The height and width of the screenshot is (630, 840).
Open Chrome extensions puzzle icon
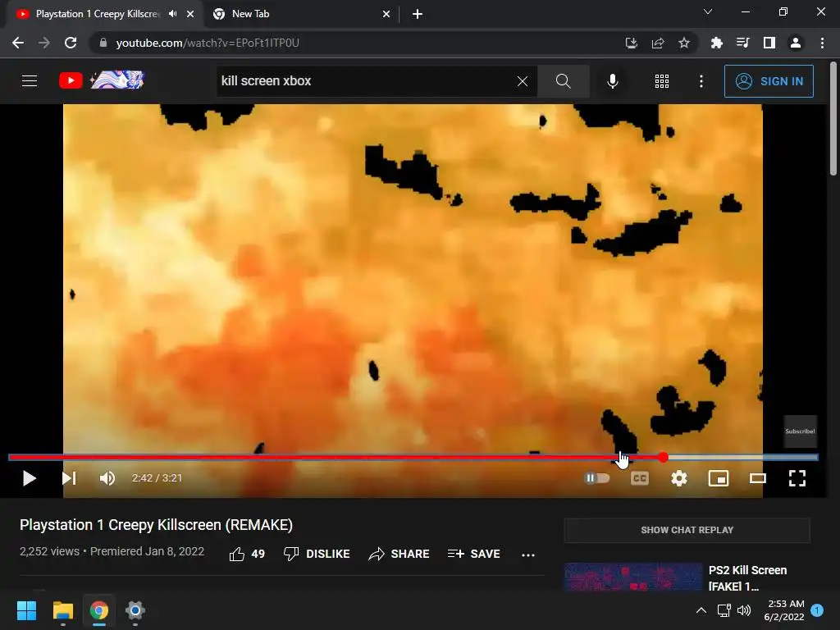tap(716, 43)
